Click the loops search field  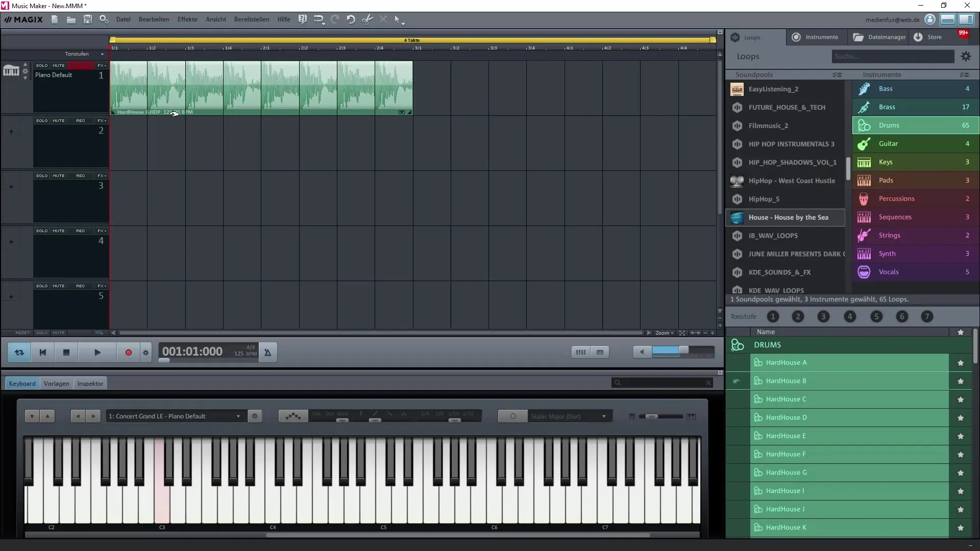click(893, 56)
